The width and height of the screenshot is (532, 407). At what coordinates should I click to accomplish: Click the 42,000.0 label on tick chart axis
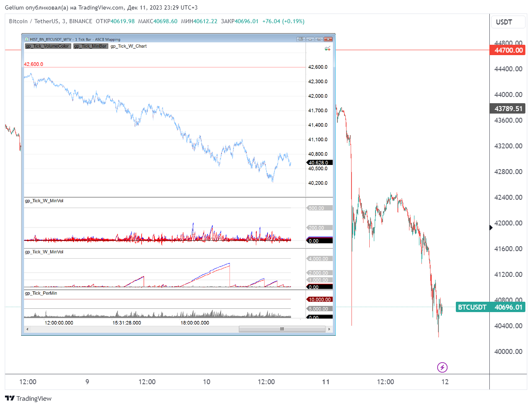(x=318, y=96)
